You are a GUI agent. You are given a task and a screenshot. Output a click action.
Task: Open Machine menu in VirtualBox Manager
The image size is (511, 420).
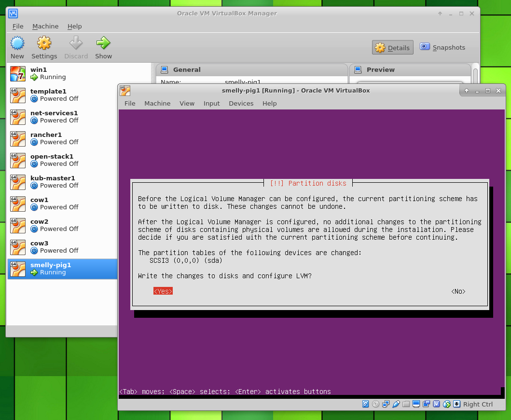pos(45,27)
